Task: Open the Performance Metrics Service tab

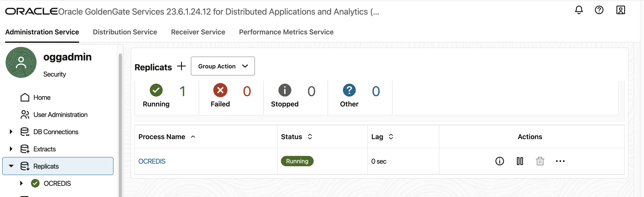Action: 286,32
